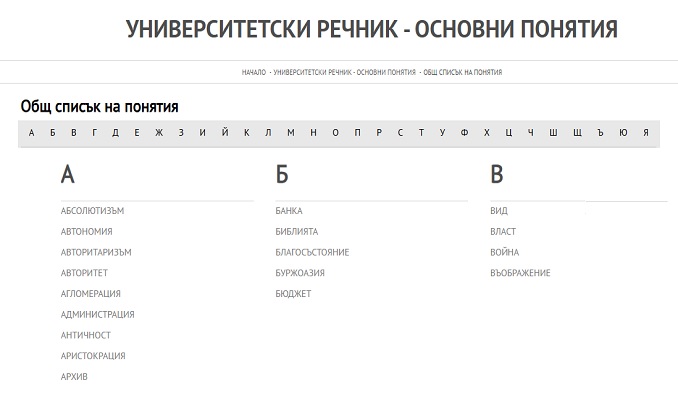678x410 pixels.
Task: Click the БЮДЖЕТ entry
Action: (293, 294)
